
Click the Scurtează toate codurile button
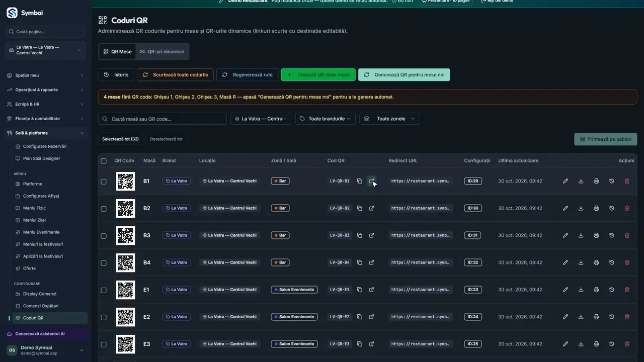pyautogui.click(x=176, y=75)
